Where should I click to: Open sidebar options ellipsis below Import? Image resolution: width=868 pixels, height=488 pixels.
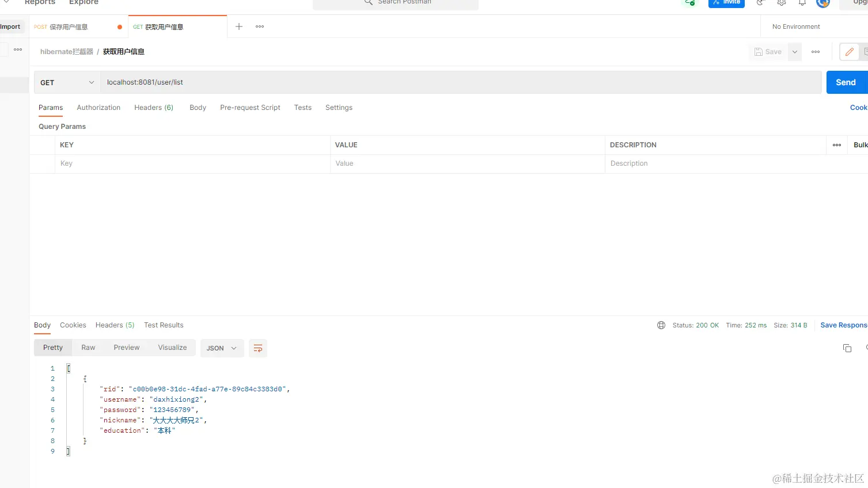(x=18, y=49)
